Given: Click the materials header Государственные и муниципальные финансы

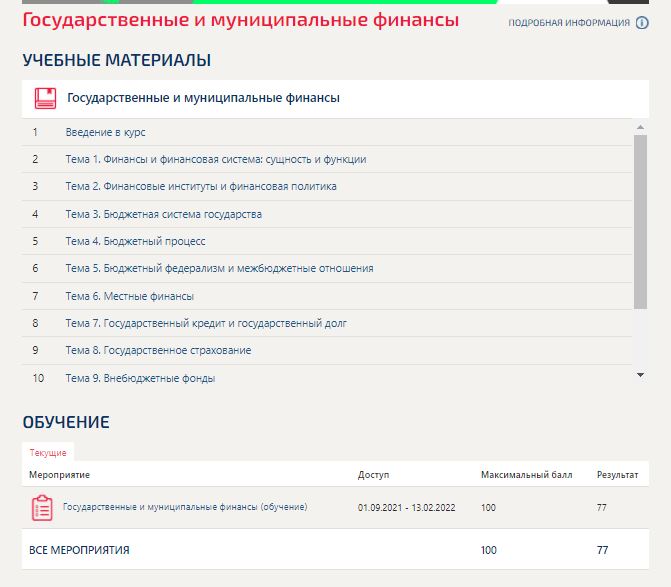Looking at the screenshot, I should pos(203,98).
